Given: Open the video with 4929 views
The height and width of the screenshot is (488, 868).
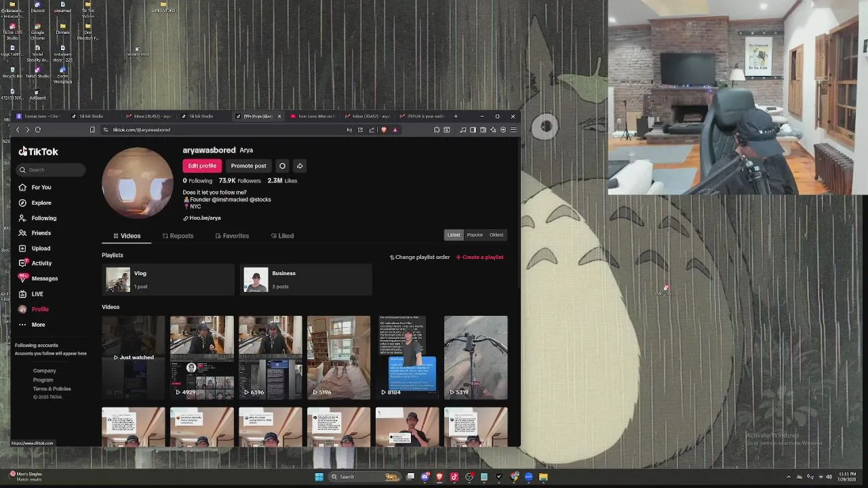Looking at the screenshot, I should point(201,357).
